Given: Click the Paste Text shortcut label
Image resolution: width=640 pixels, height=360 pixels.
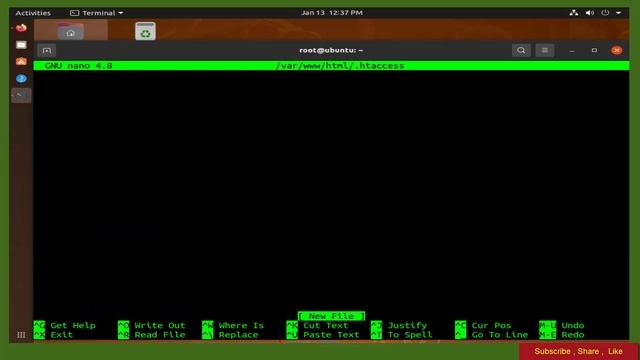Looking at the screenshot, I should [331, 335].
